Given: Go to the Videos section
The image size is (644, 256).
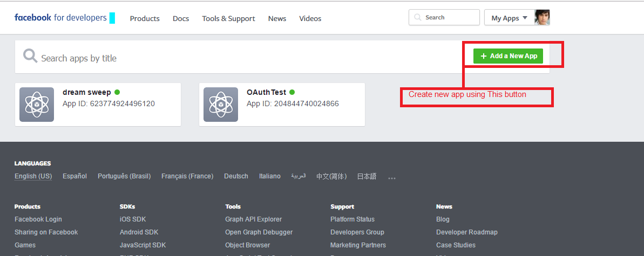Looking at the screenshot, I should click(310, 18).
